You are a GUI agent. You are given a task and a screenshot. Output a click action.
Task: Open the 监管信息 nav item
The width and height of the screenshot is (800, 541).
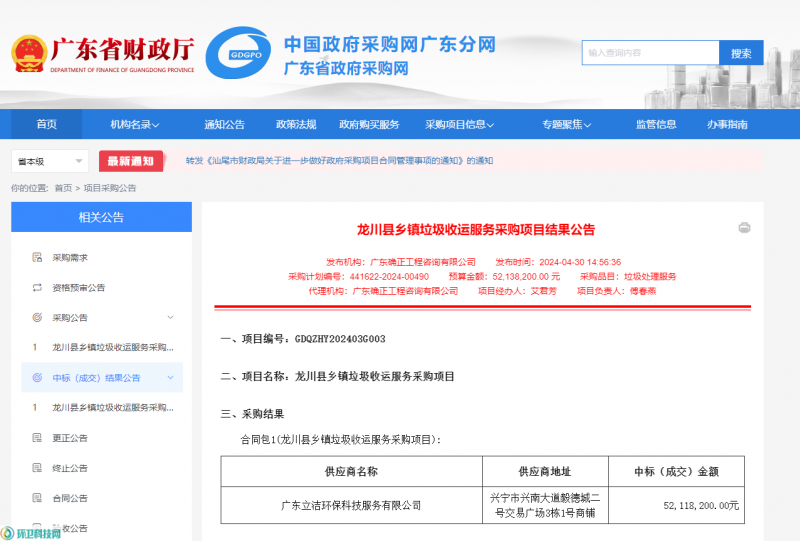(656, 125)
